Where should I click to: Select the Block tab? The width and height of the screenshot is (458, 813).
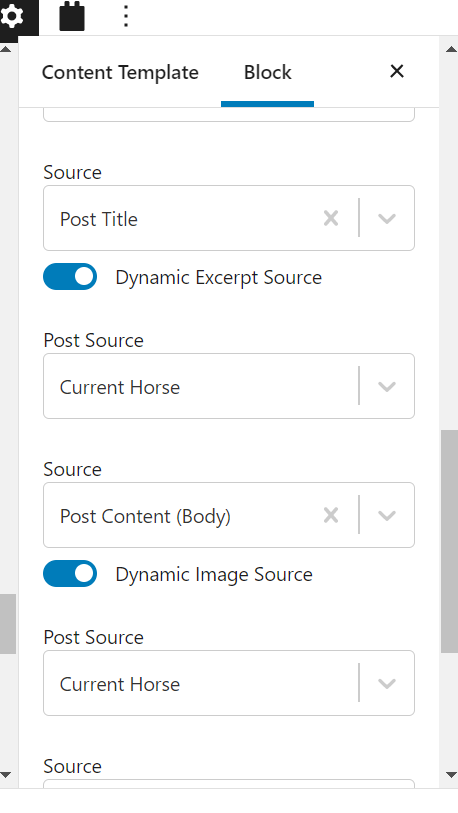pyautogui.click(x=268, y=72)
